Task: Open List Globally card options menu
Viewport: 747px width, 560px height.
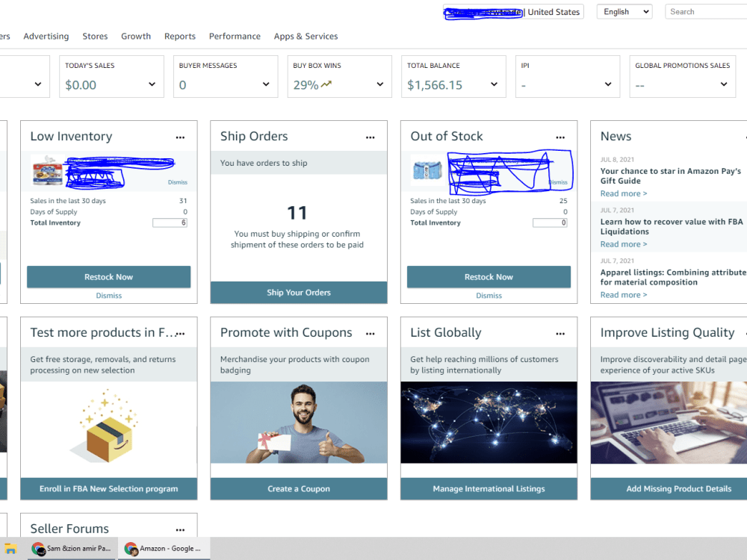Action: 560,333
